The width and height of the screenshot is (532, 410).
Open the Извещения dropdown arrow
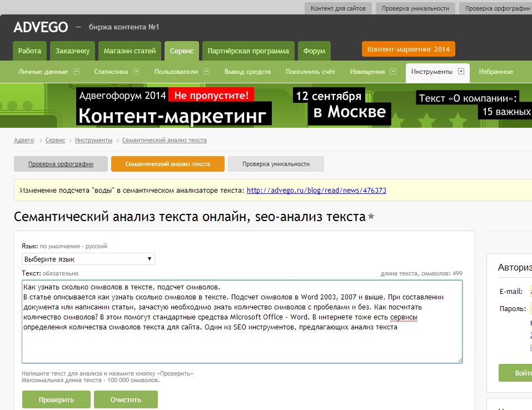click(393, 71)
